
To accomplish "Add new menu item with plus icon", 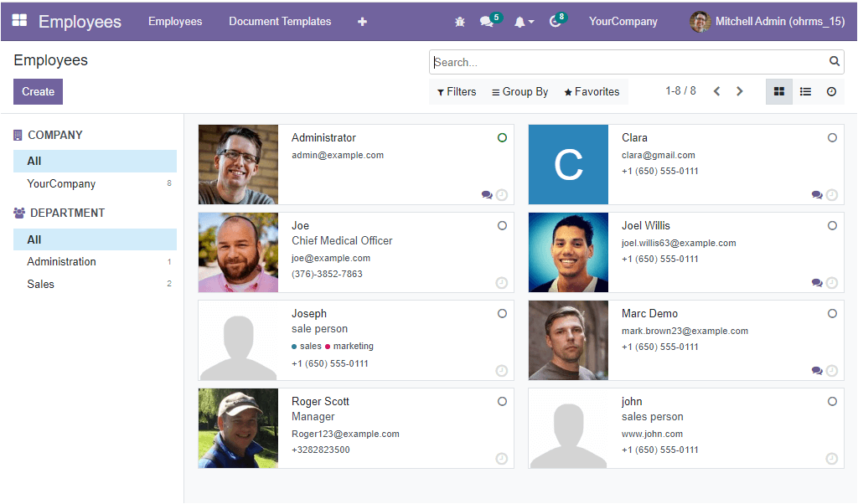I will click(362, 22).
